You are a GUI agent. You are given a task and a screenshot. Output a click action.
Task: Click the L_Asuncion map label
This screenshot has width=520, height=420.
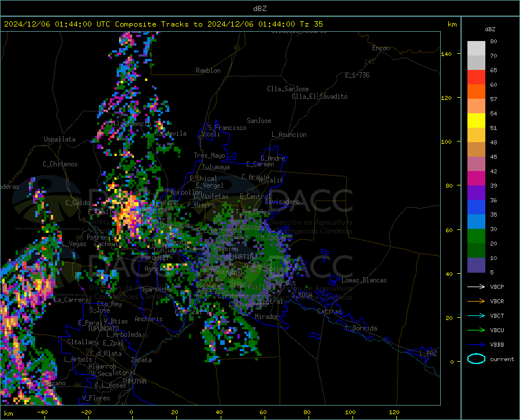tap(289, 135)
